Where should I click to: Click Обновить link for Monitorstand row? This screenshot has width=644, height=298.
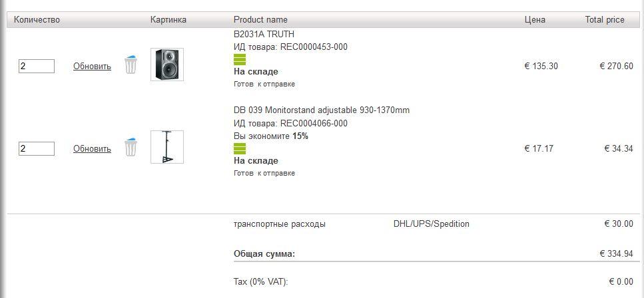pos(92,148)
